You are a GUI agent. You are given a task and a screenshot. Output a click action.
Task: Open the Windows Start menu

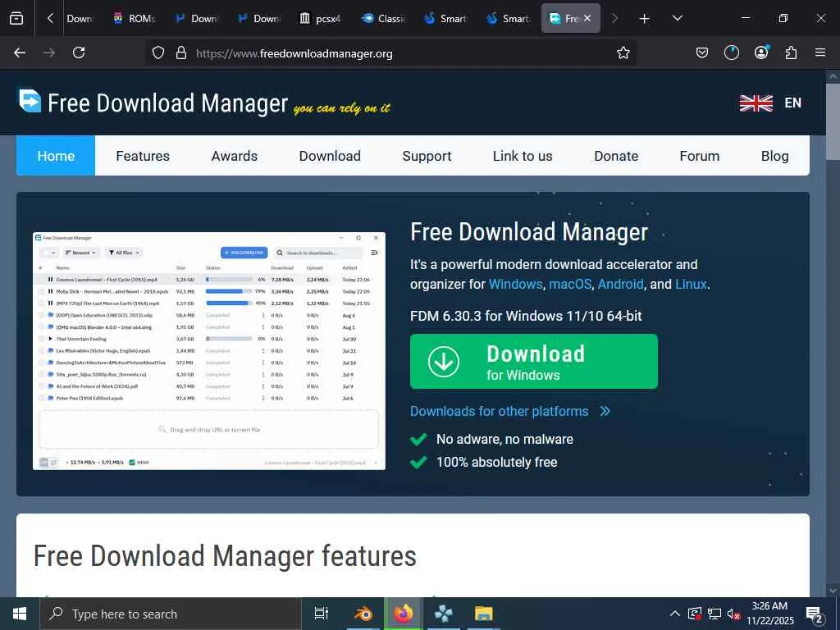pos(20,614)
